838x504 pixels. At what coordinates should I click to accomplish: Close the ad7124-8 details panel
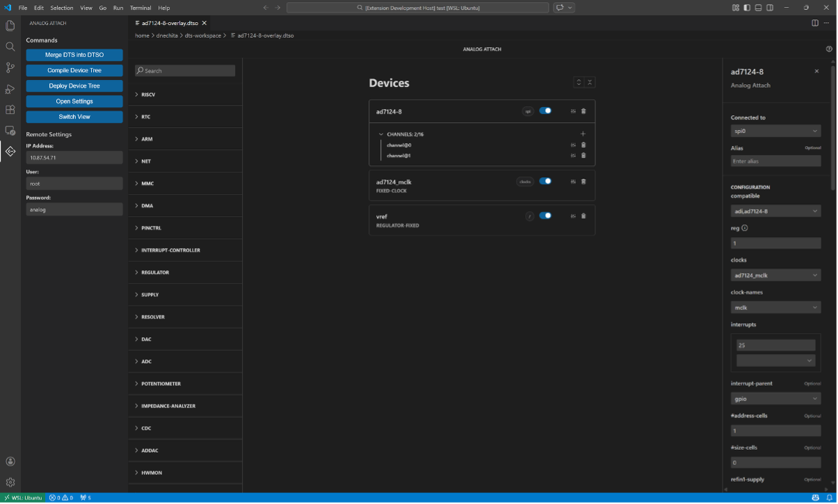816,71
